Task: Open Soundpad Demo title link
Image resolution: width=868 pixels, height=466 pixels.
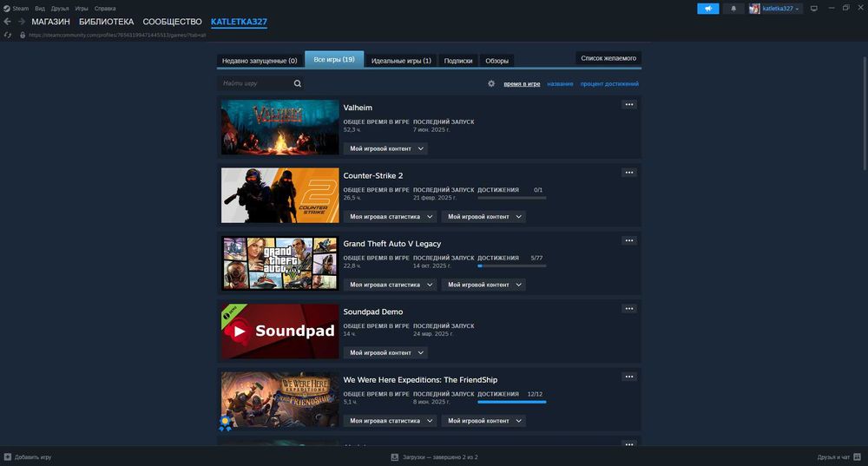Action: coord(373,312)
